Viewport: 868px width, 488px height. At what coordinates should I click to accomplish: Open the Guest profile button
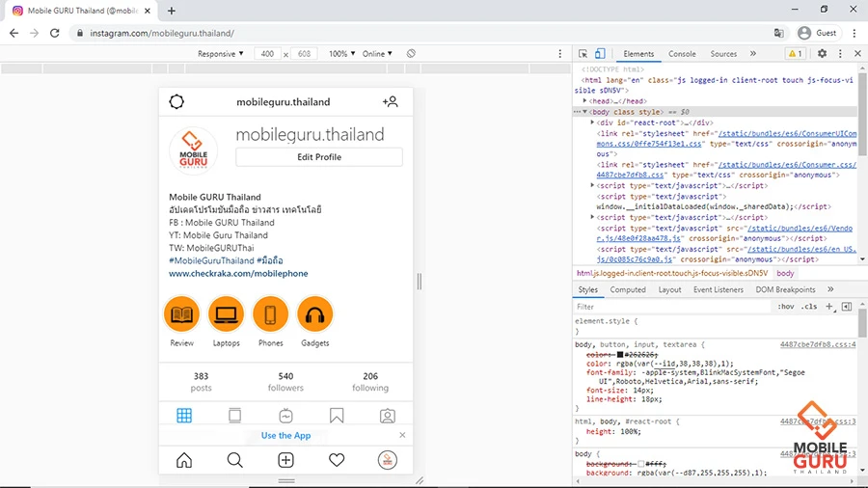pos(818,33)
